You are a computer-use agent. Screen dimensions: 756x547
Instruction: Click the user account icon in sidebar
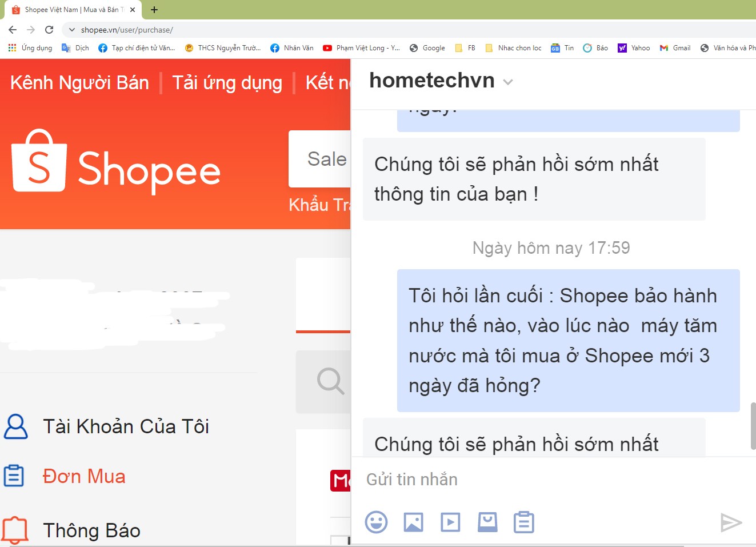pos(15,426)
